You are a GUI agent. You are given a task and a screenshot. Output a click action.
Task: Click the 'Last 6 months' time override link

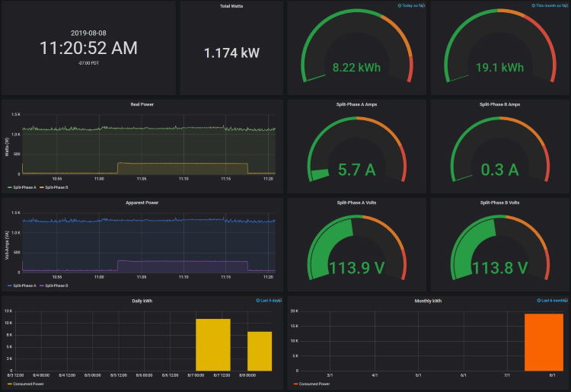coord(554,301)
